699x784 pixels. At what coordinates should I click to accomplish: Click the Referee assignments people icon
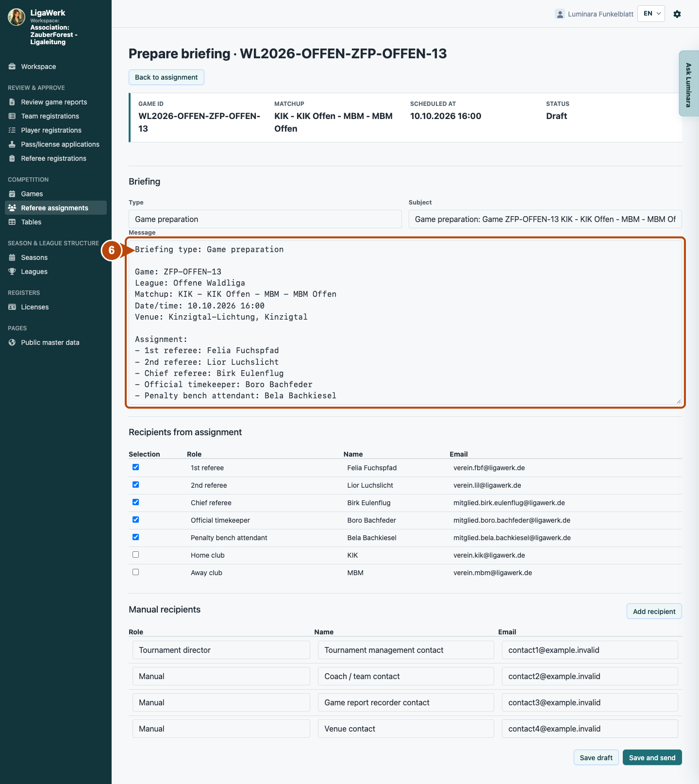(12, 208)
